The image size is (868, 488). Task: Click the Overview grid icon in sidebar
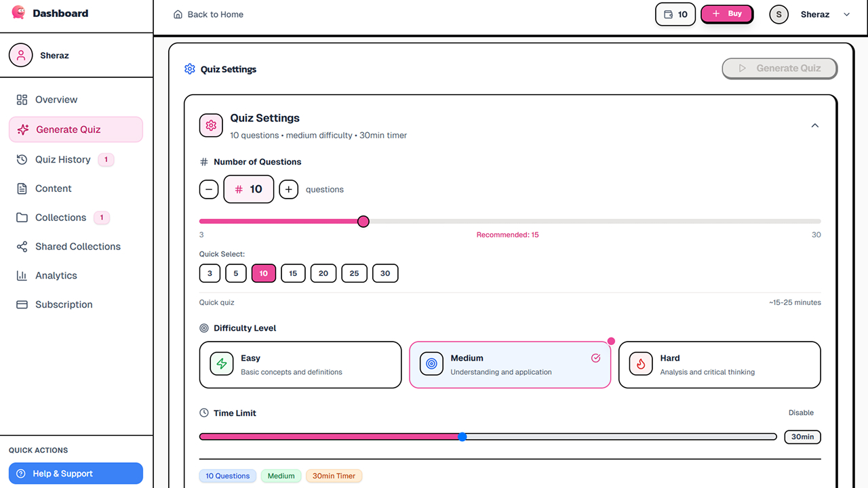[22, 100]
